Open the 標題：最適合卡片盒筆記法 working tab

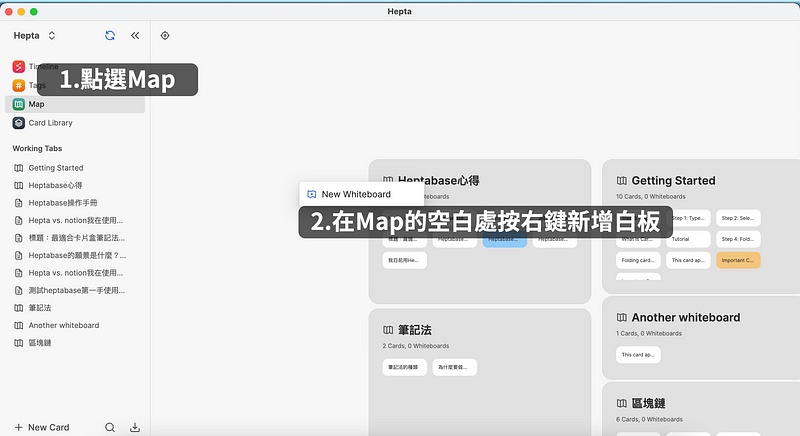click(75, 238)
